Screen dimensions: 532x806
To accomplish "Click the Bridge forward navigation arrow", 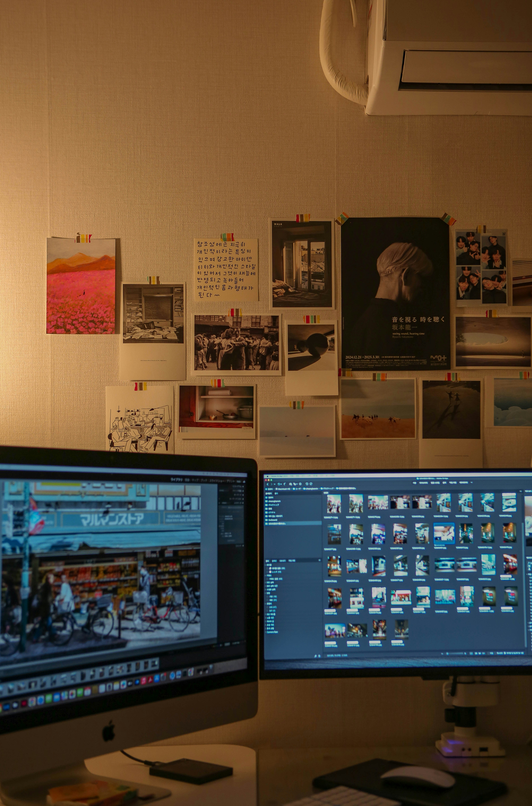I will coord(271,484).
